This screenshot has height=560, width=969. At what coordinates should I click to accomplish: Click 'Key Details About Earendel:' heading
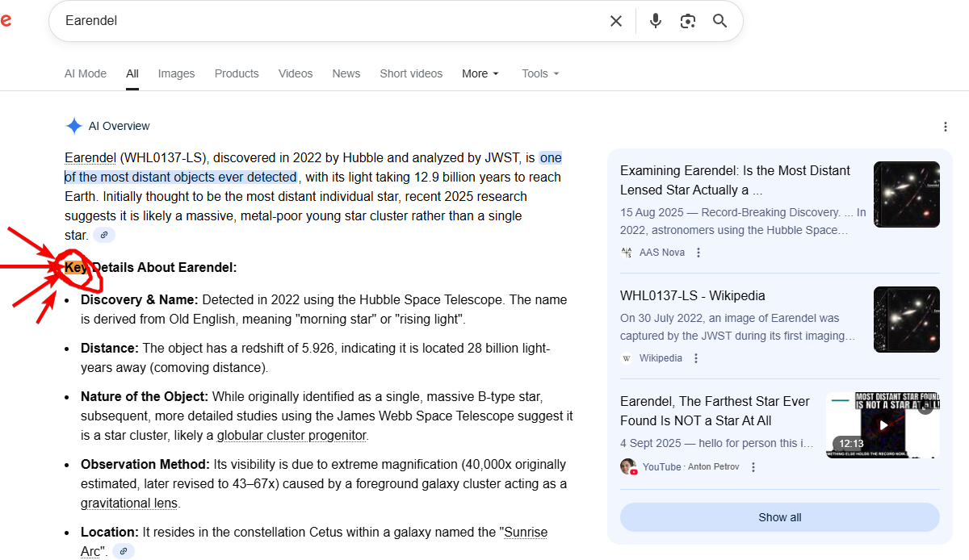[x=151, y=268]
